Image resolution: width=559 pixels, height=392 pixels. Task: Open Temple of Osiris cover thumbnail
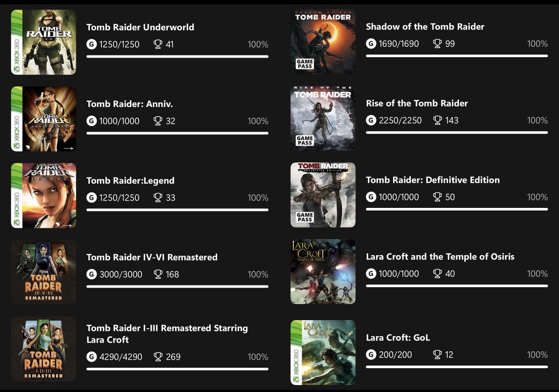323,272
